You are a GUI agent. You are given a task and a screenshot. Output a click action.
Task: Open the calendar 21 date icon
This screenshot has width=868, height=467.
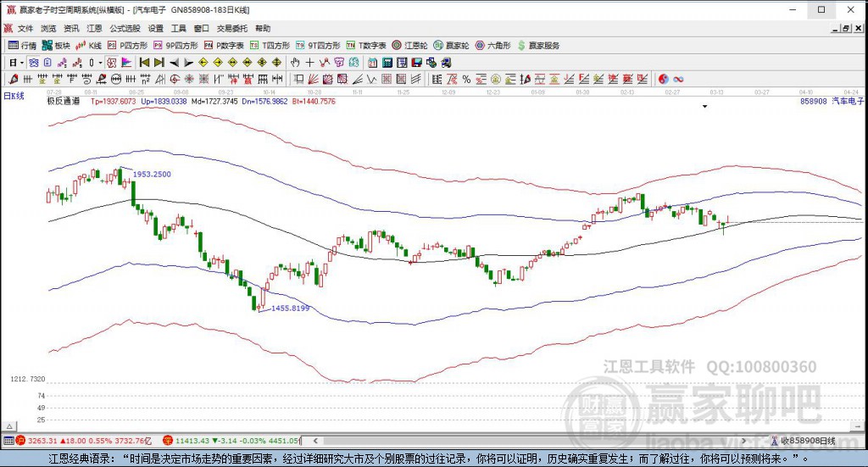373,63
